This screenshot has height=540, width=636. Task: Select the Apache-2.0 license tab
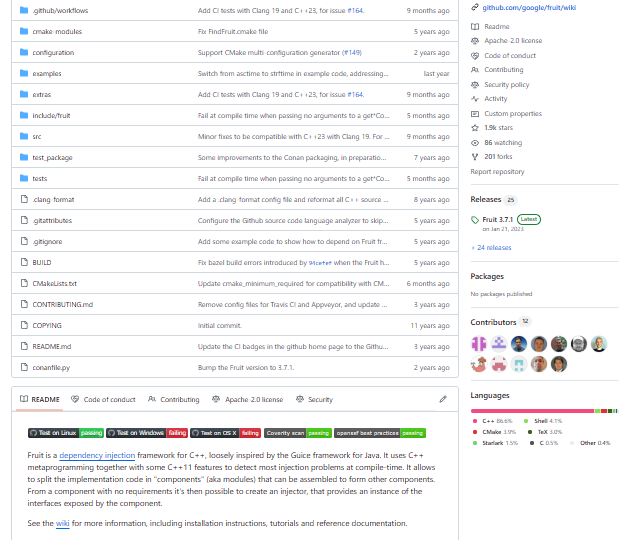click(x=247, y=400)
